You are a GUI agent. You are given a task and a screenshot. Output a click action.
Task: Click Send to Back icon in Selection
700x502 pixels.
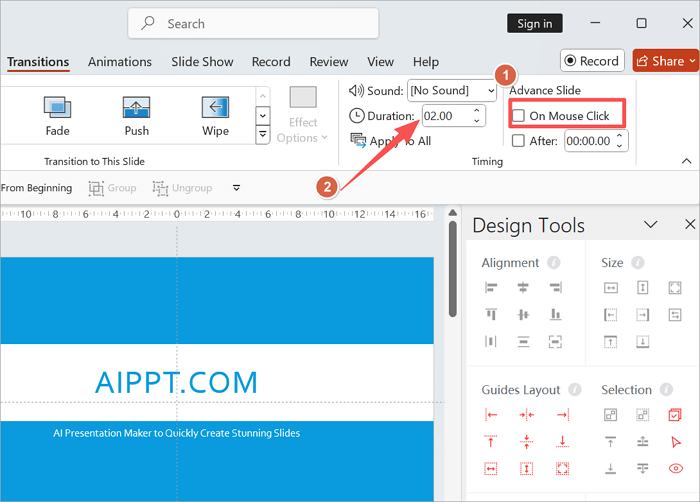[611, 469]
